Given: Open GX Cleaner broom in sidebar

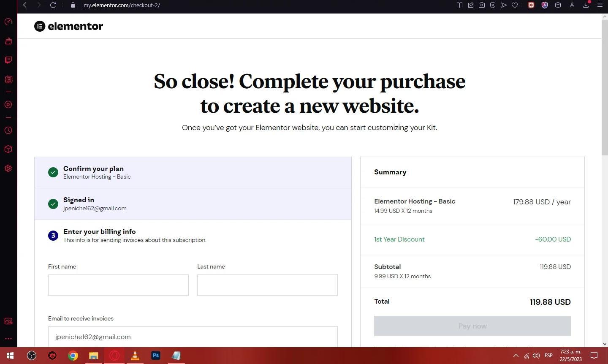Looking at the screenshot, I should 8,41.
